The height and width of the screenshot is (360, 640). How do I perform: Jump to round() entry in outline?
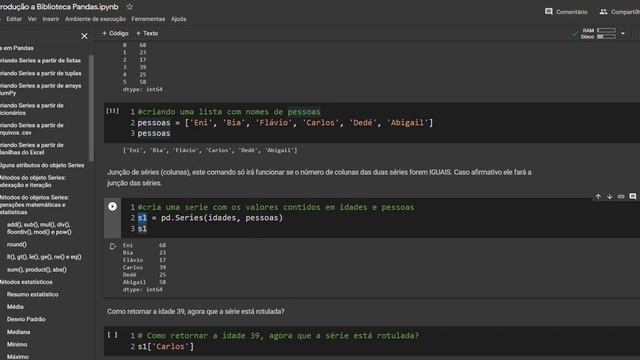(x=17, y=244)
